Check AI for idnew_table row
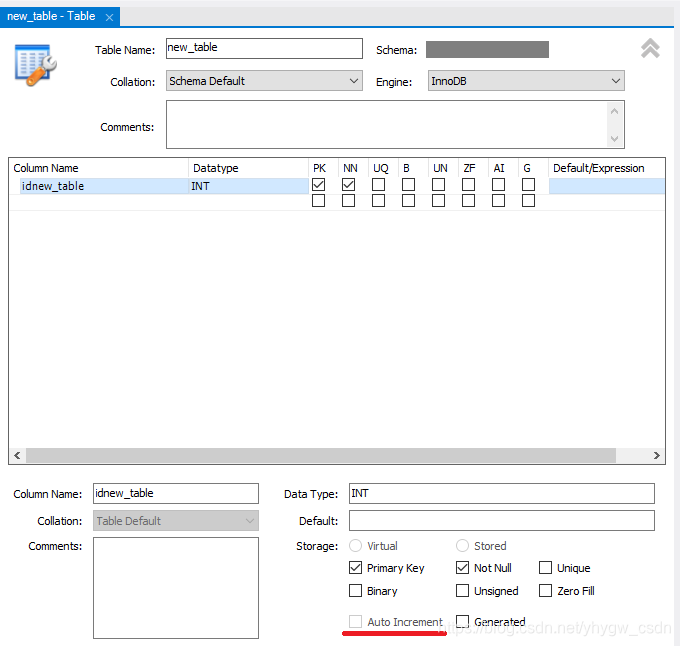Viewport: 680px width, 646px height. point(498,185)
